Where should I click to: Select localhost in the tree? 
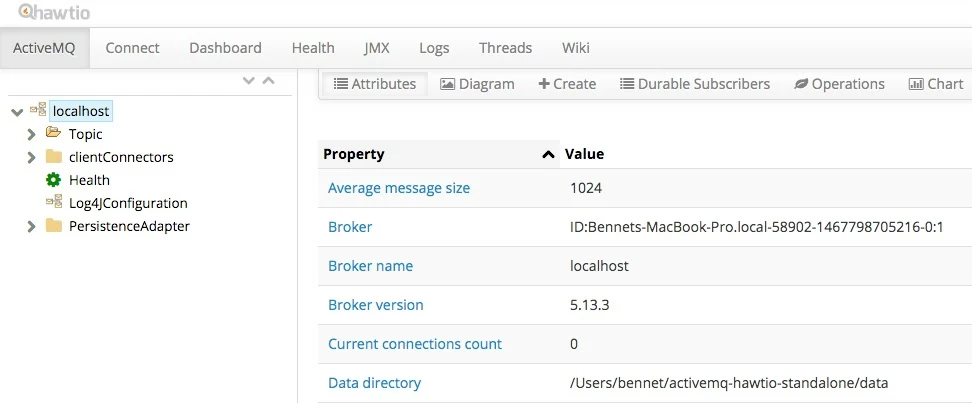tap(81, 111)
